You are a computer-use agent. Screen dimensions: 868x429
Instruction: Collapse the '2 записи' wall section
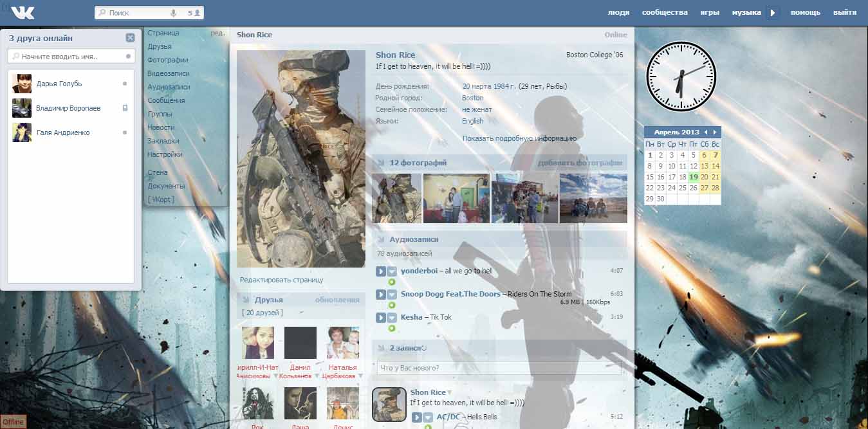coord(380,348)
